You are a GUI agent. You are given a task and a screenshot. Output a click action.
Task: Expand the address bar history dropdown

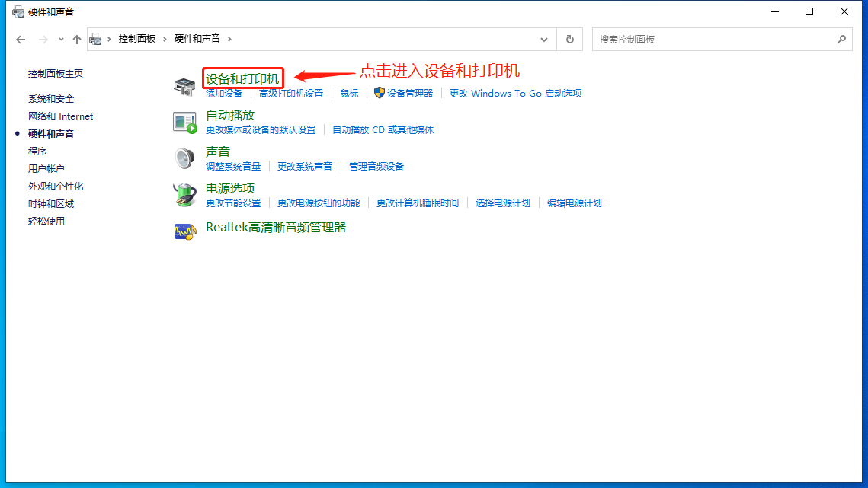[544, 39]
